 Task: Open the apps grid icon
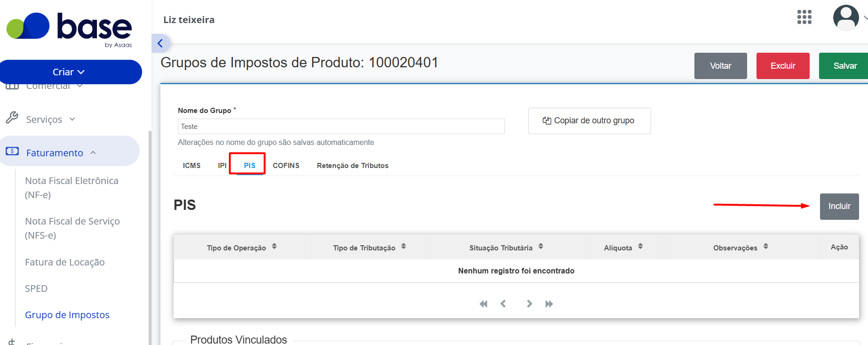(x=804, y=17)
